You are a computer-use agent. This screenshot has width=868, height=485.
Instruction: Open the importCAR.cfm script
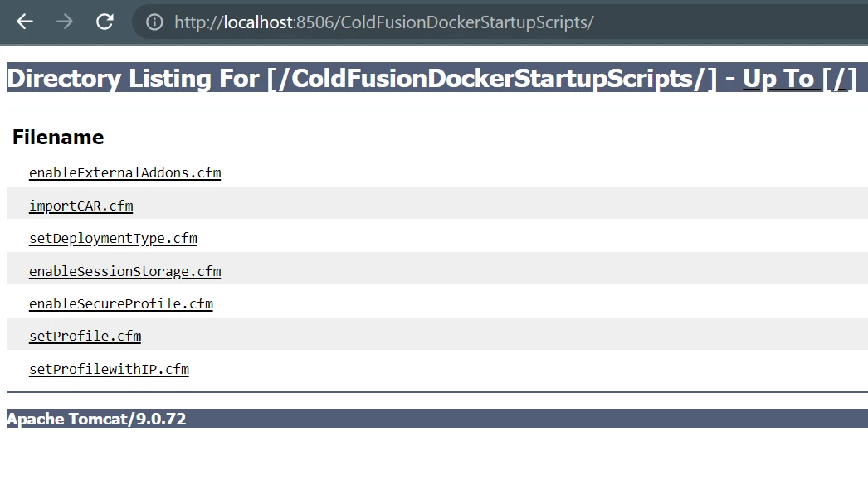click(x=80, y=206)
